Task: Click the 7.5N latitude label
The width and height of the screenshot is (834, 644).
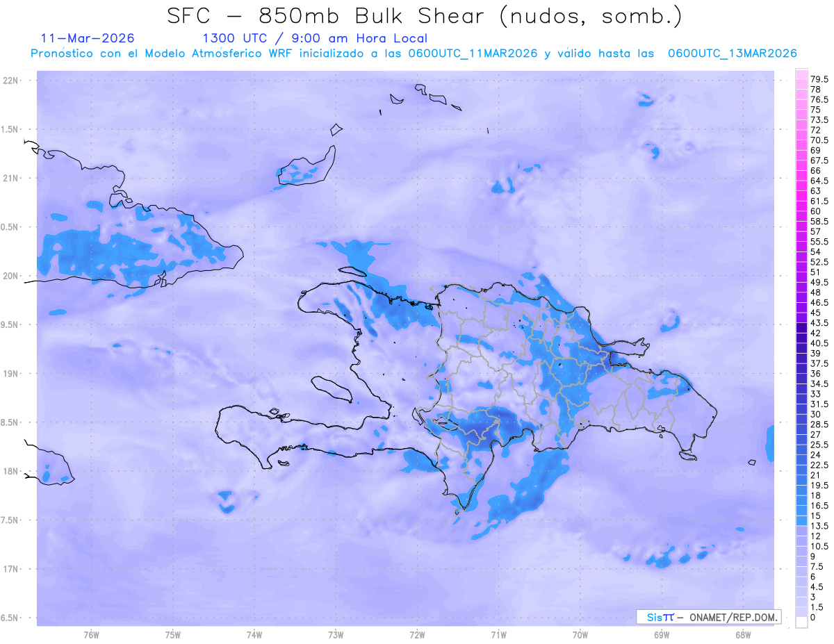Action: [x=10, y=520]
